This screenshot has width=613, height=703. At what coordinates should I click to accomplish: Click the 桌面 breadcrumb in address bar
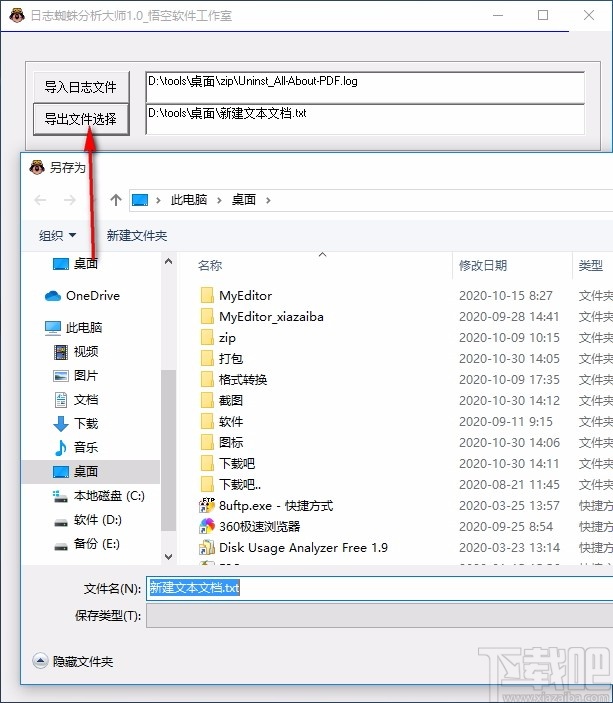243,200
